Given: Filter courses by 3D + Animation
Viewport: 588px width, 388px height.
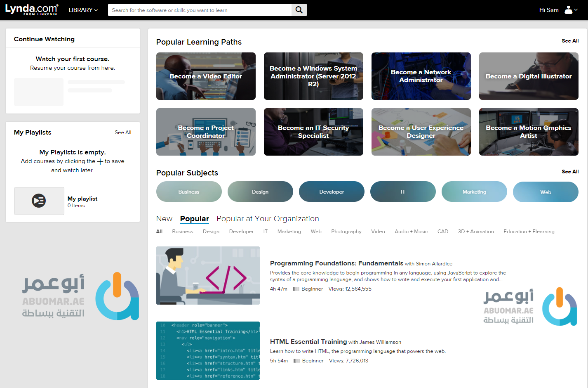Looking at the screenshot, I should point(475,232).
